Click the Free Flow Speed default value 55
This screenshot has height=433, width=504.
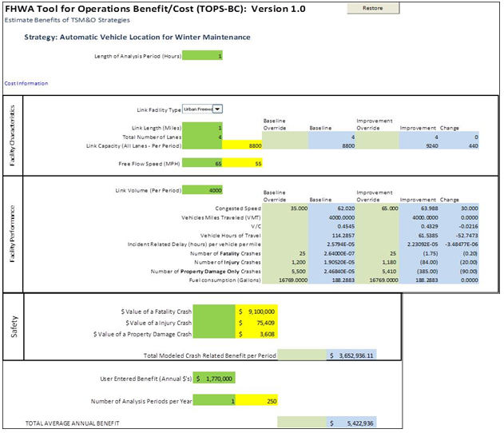pyautogui.click(x=242, y=163)
